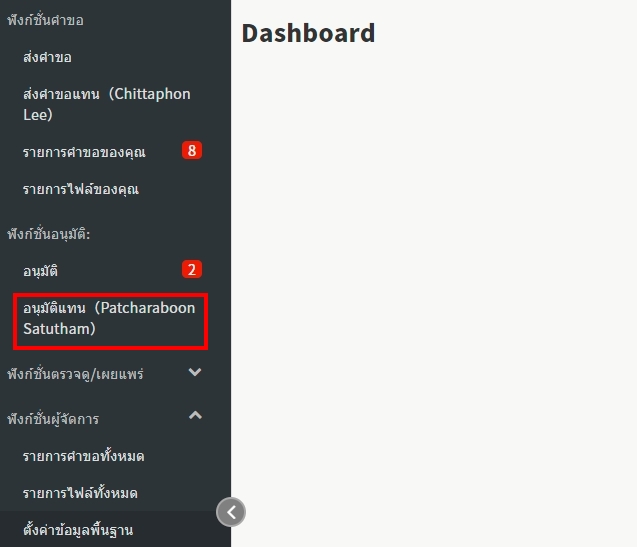The height and width of the screenshot is (547, 637).
Task: Collapse the sidebar with the left-arrow circle button
Action: [x=231, y=512]
